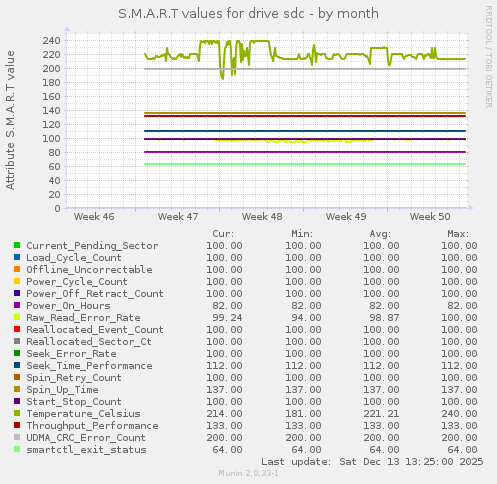Click the Seek_Error_Rate green legend swatch
The image size is (497, 484).
[17, 353]
